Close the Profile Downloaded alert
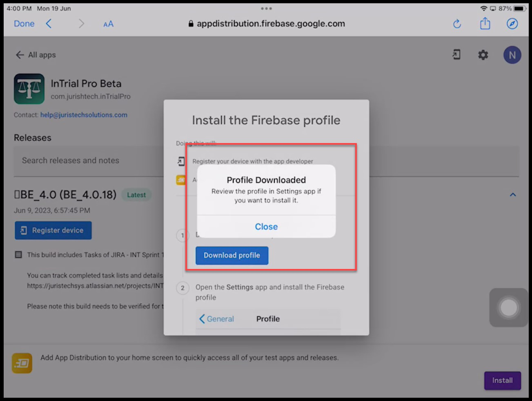Screen dimensions: 532x401 coord(266,227)
